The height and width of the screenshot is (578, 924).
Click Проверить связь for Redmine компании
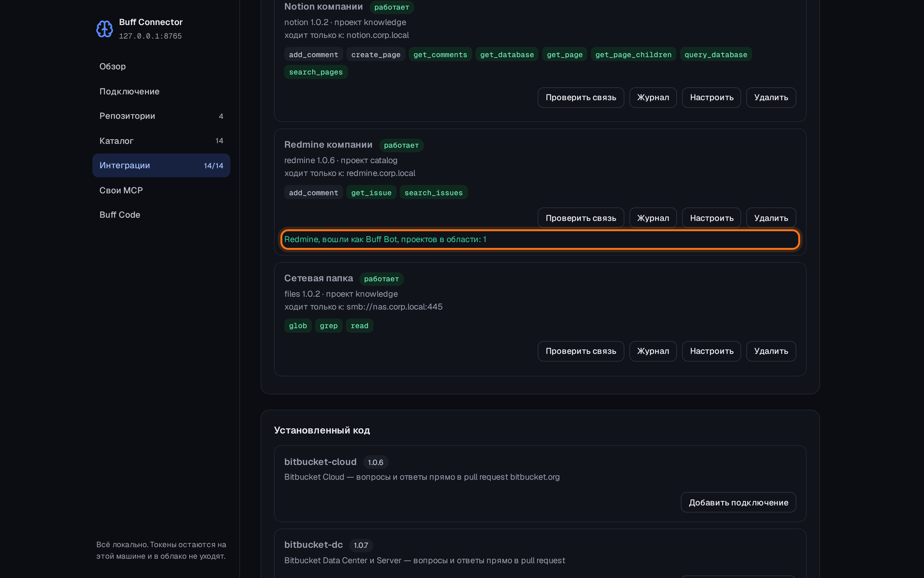tap(581, 218)
